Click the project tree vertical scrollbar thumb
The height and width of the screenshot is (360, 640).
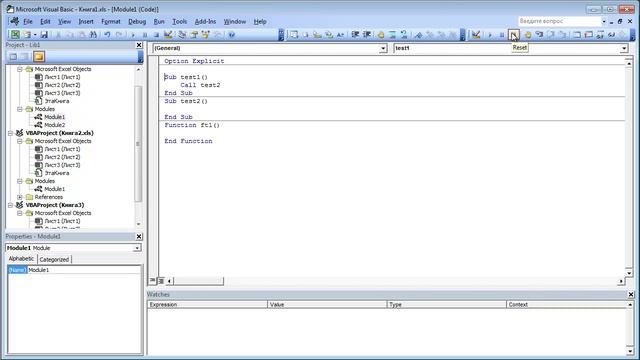tap(138, 144)
